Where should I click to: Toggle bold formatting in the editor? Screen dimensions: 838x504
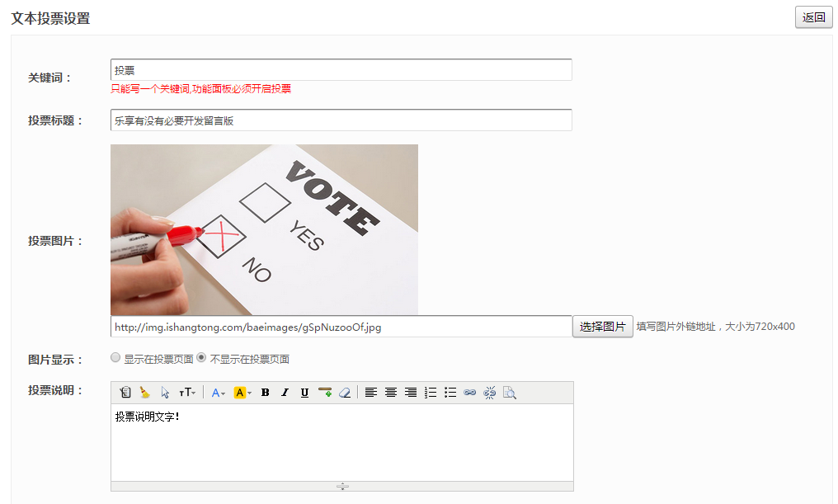point(265,393)
